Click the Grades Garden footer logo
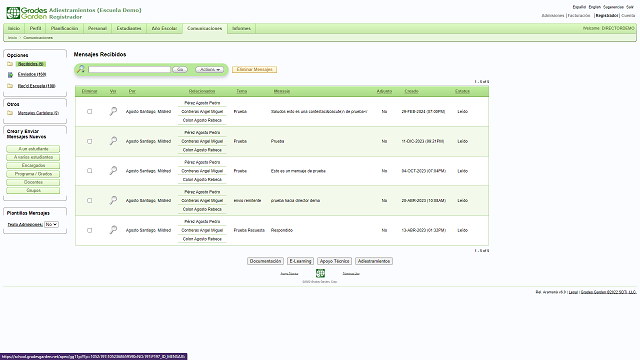This screenshot has height=360, width=640. (320, 273)
